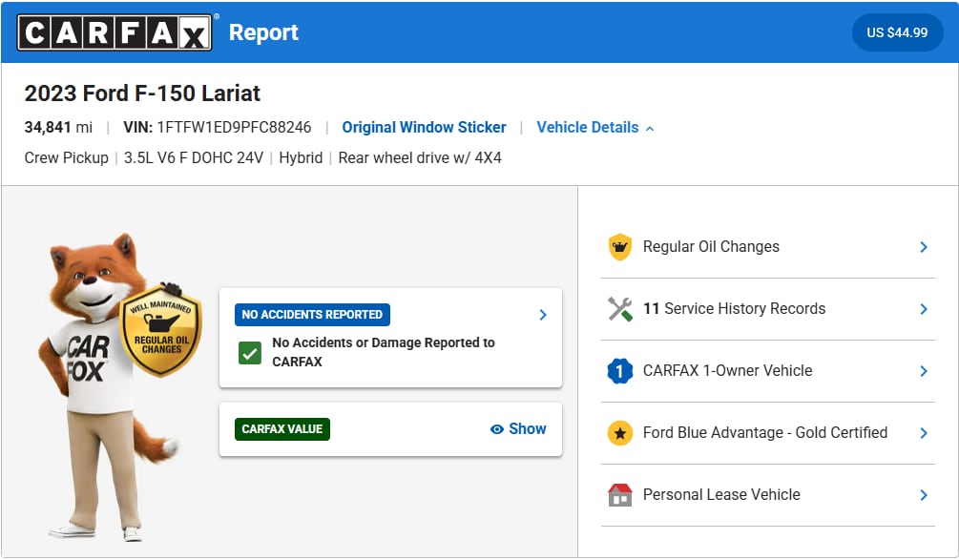Click the Show text link
The image size is (959, 560).
527,429
